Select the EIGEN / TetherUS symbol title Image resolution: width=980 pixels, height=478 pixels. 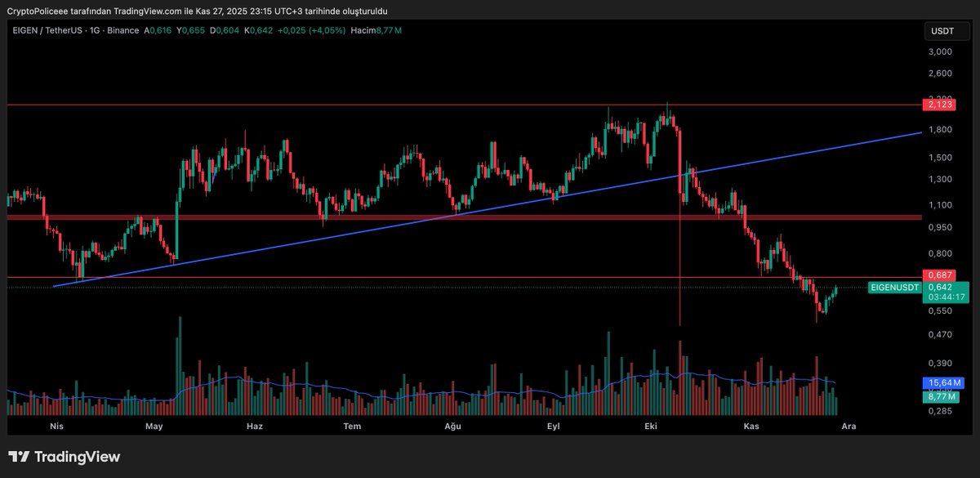point(47,30)
